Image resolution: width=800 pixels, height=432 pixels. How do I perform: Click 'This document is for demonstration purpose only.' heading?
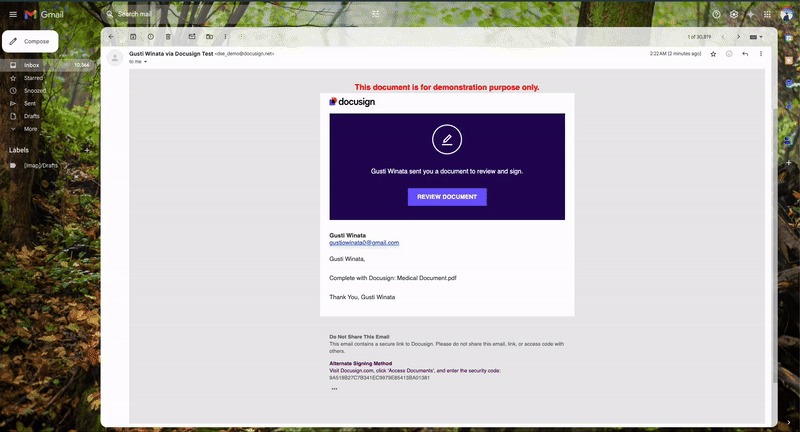[447, 87]
